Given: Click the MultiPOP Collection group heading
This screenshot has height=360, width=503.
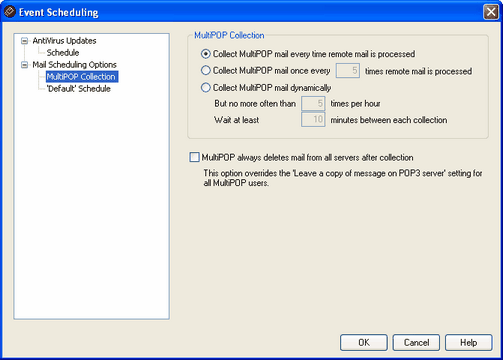Looking at the screenshot, I should 229,35.
